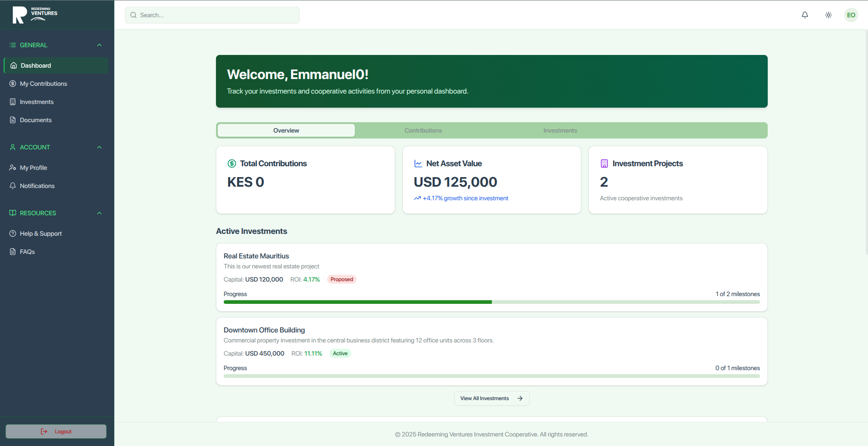
Task: Click inside the search field
Action: (x=212, y=15)
